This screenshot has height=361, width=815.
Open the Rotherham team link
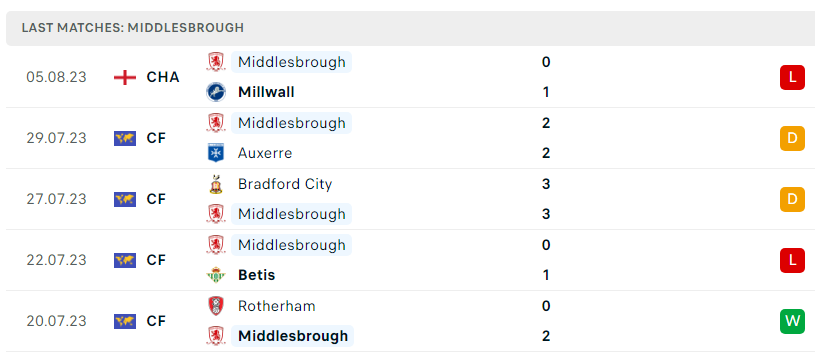tap(277, 306)
